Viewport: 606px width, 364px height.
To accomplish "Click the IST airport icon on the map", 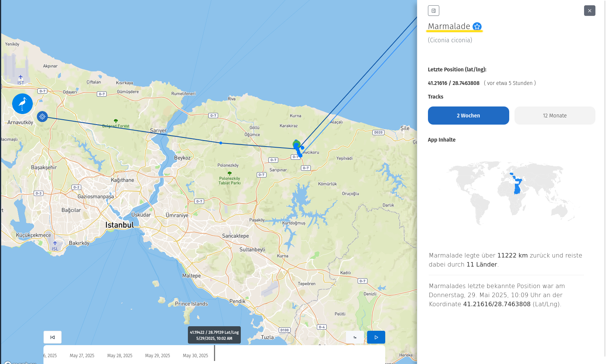I will coord(20,77).
